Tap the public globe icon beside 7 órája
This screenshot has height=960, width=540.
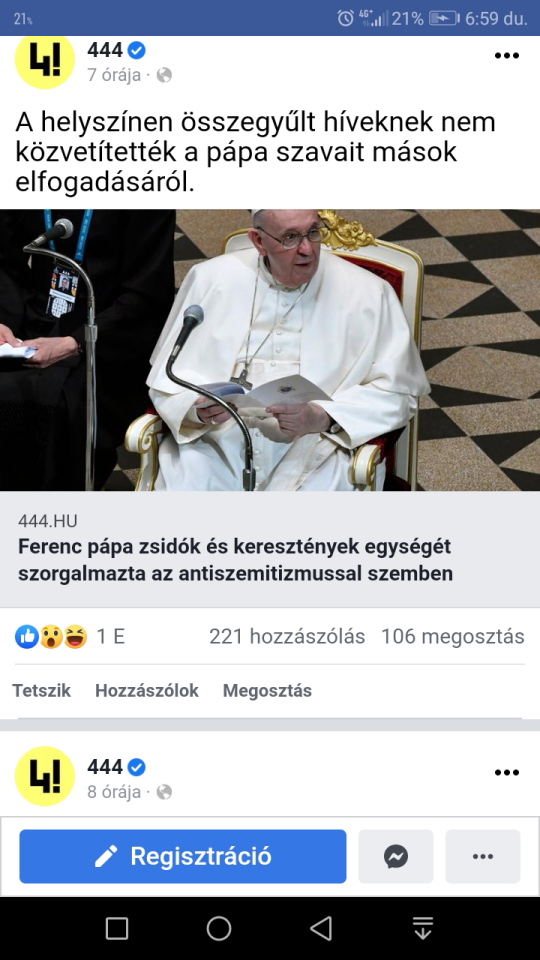164,75
